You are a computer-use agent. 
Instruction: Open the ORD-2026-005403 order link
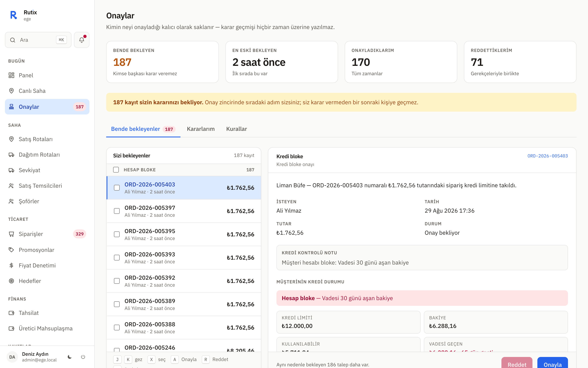(x=547, y=156)
